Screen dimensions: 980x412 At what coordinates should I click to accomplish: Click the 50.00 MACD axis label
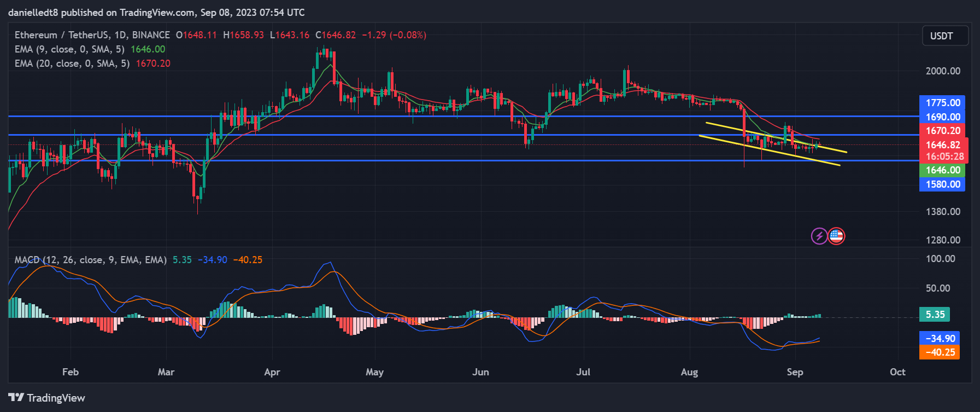pyautogui.click(x=938, y=288)
